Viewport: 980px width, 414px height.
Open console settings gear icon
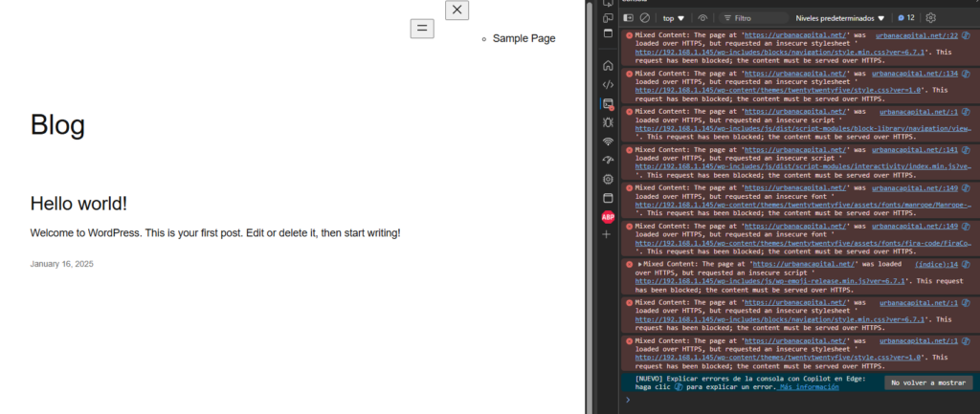tap(930, 17)
